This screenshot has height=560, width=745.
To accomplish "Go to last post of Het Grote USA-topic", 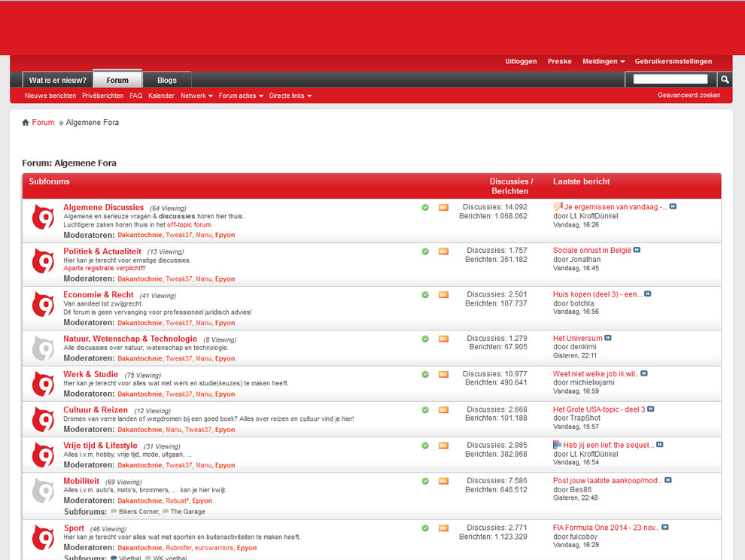I will pyautogui.click(x=651, y=409).
